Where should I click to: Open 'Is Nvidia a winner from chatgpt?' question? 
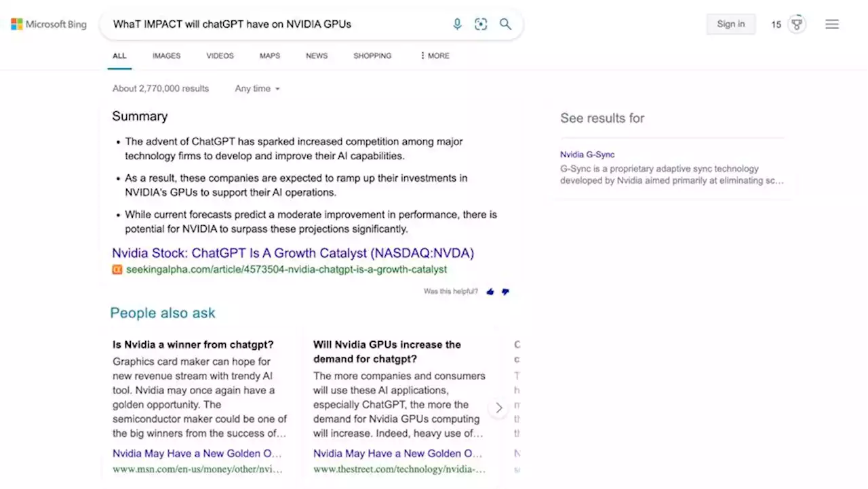193,345
